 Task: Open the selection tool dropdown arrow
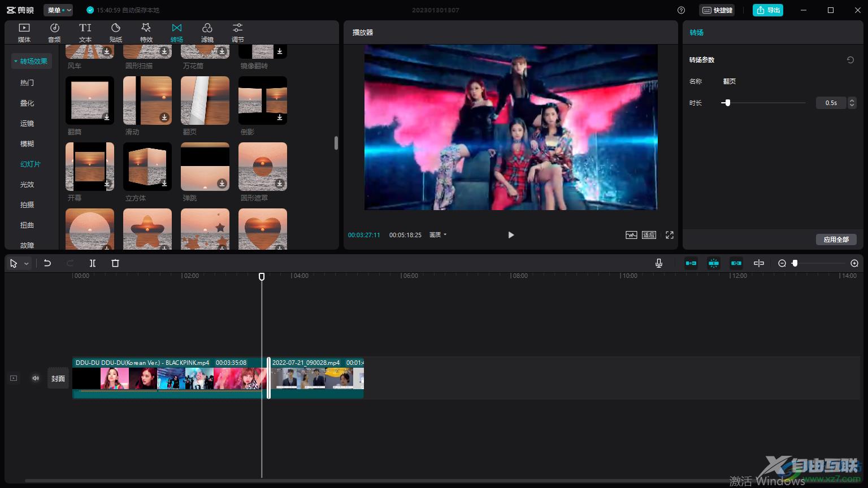pyautogui.click(x=26, y=264)
